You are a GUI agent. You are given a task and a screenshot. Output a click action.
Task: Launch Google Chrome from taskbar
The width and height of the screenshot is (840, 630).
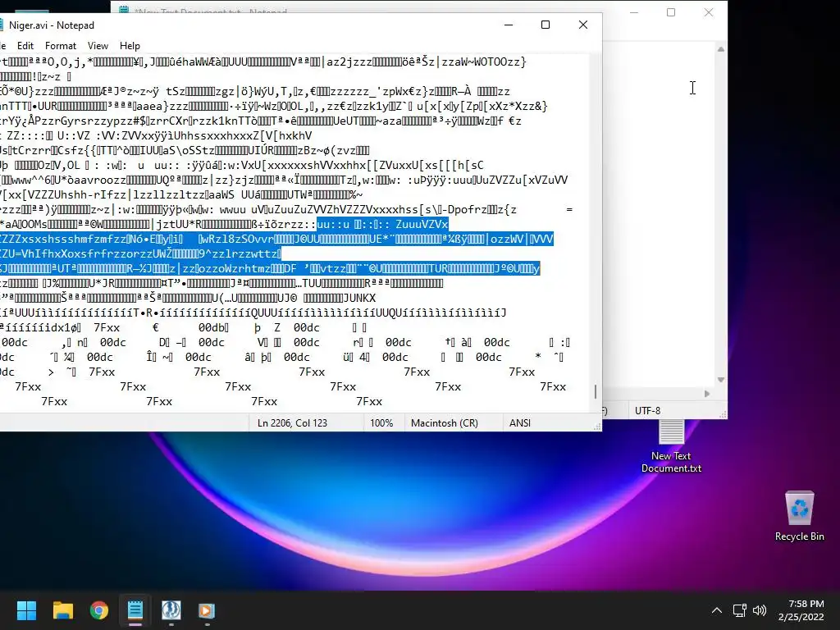pyautogui.click(x=99, y=610)
